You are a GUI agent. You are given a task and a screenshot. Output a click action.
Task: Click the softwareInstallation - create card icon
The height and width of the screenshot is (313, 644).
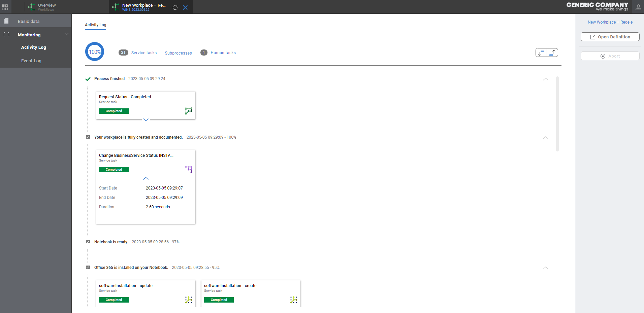(x=294, y=300)
